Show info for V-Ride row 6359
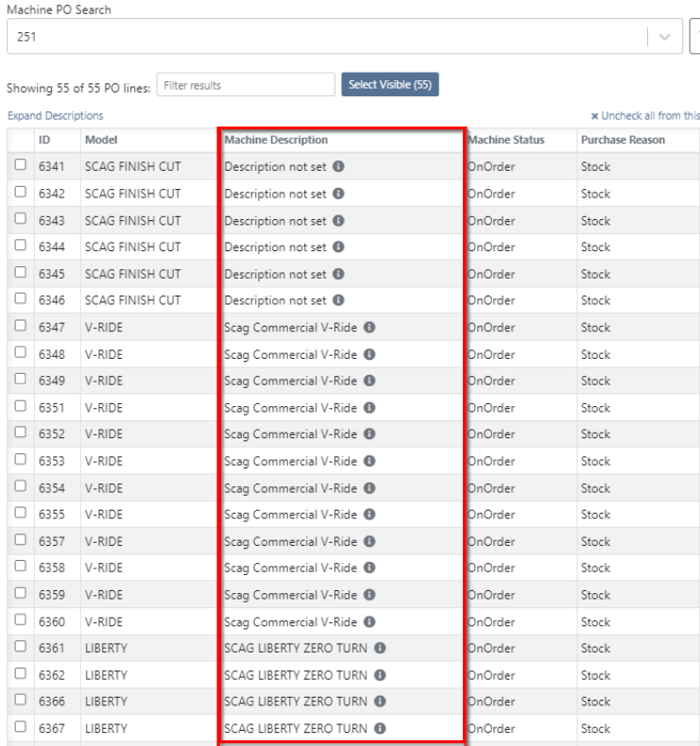 pos(369,595)
